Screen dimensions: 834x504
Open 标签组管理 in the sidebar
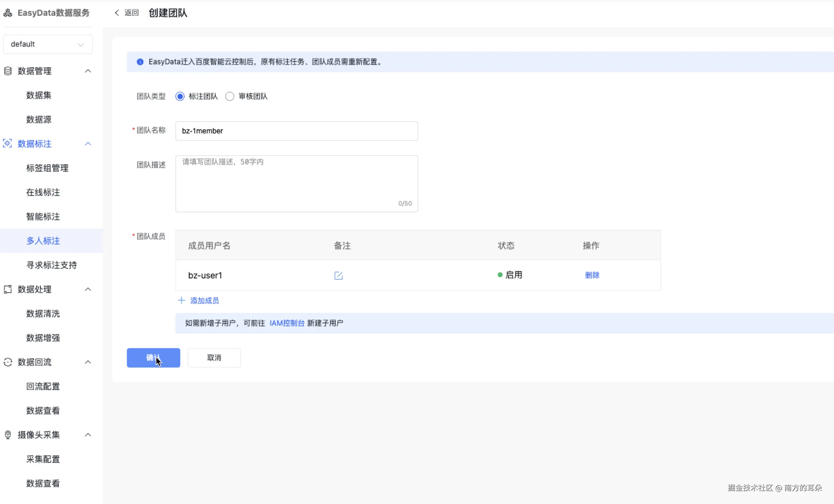click(x=47, y=168)
